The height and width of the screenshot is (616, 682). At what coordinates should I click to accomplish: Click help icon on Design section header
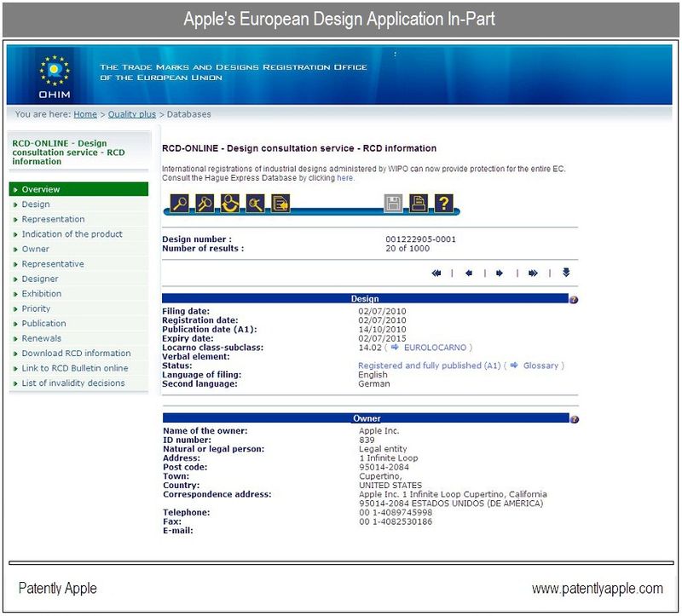[574, 300]
